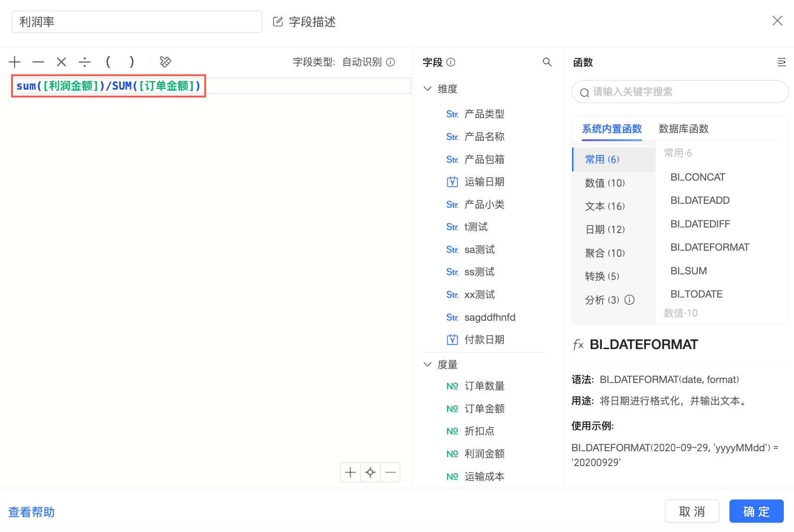The height and width of the screenshot is (532, 794).
Task: Show info tooltip next to 自动识别
Action: pyautogui.click(x=390, y=62)
